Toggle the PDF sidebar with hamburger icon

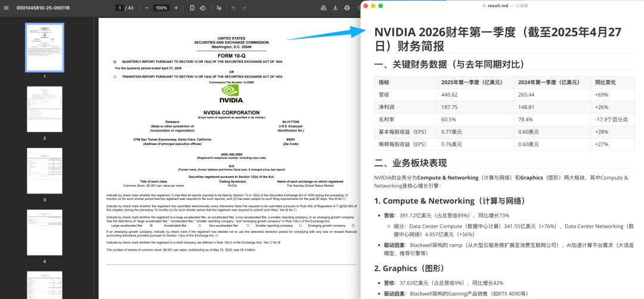7,8
